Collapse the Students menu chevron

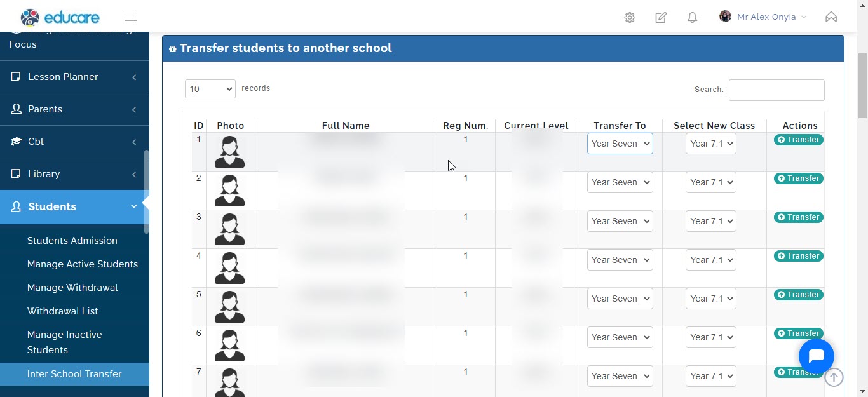[x=133, y=206]
